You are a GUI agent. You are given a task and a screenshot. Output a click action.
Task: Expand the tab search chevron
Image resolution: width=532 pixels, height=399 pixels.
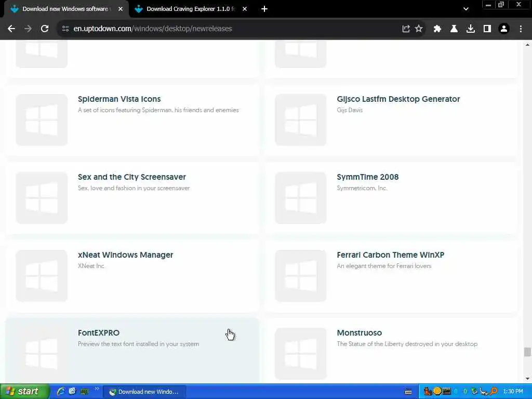tap(466, 9)
